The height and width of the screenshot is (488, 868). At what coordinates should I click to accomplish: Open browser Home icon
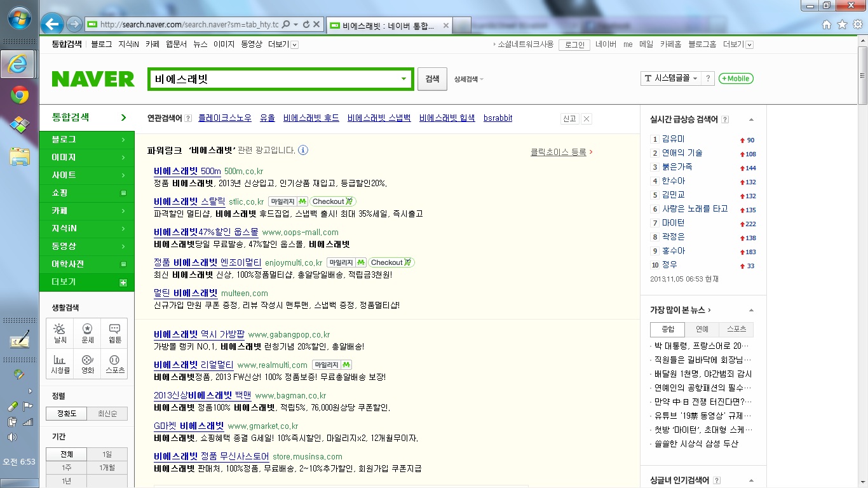827,24
